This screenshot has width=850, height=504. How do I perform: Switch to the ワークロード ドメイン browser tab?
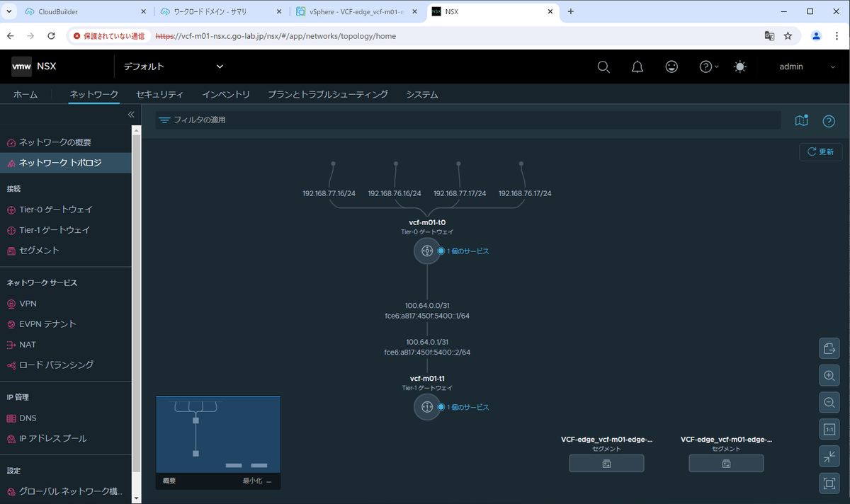(220, 12)
